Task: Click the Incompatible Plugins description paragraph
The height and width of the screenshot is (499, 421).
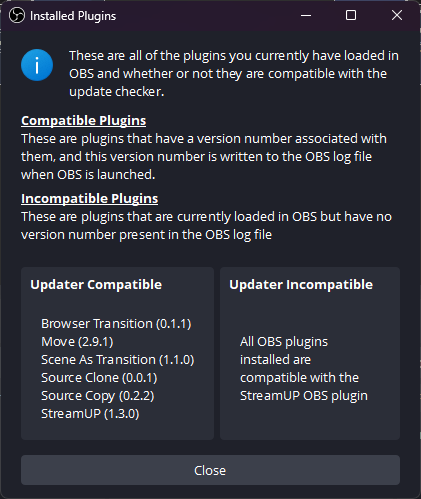Action: tap(206, 226)
